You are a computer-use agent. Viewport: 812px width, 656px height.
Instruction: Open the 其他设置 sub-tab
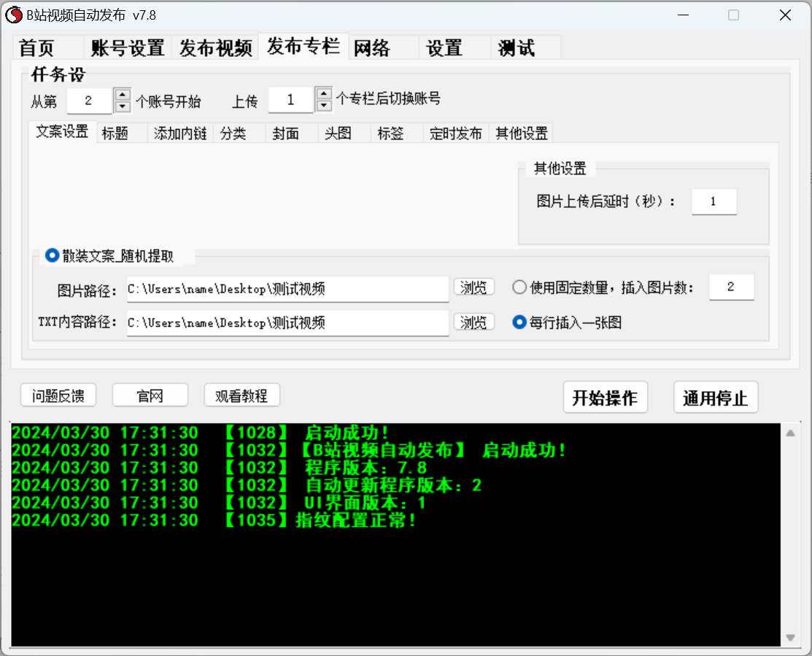click(522, 134)
